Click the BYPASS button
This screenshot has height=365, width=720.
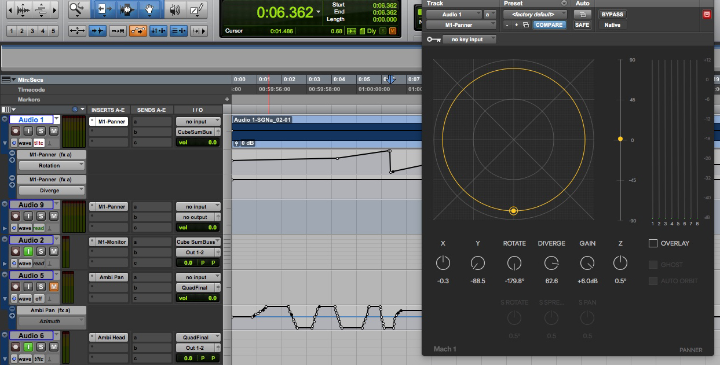[612, 14]
